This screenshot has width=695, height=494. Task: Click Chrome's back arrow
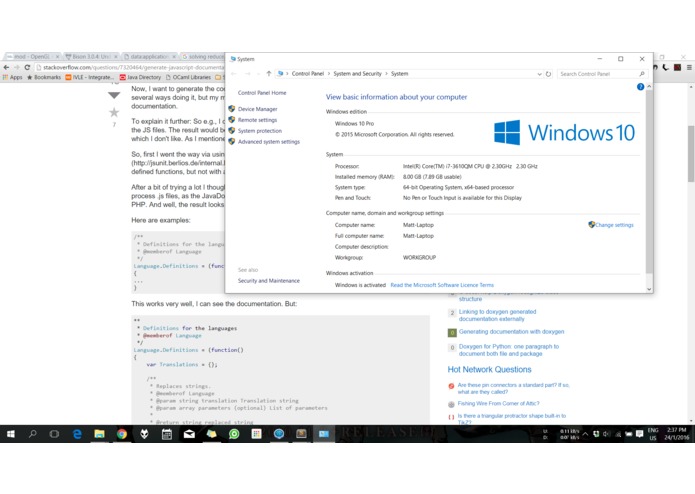(x=6, y=67)
